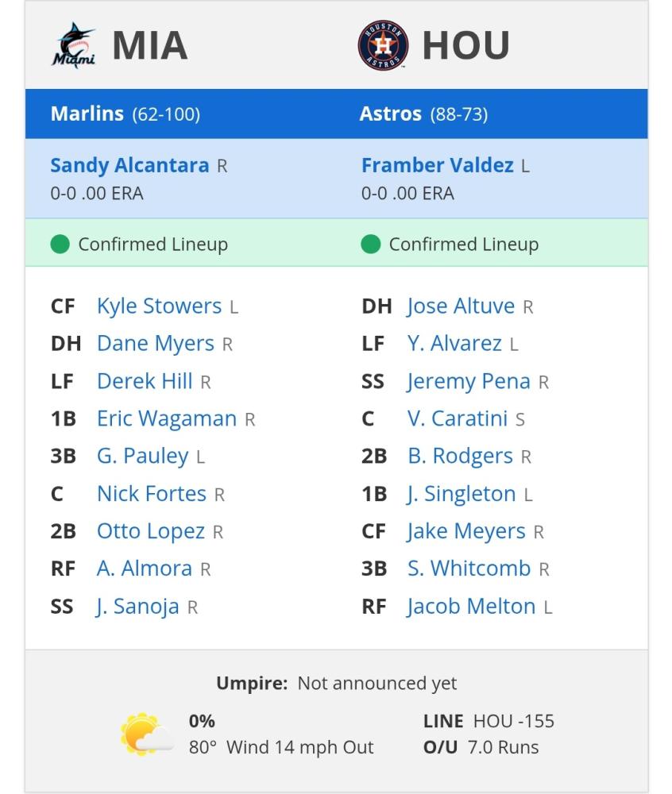This screenshot has width=672, height=794.
Task: Select Eric Wagaman at first base
Action: (167, 418)
